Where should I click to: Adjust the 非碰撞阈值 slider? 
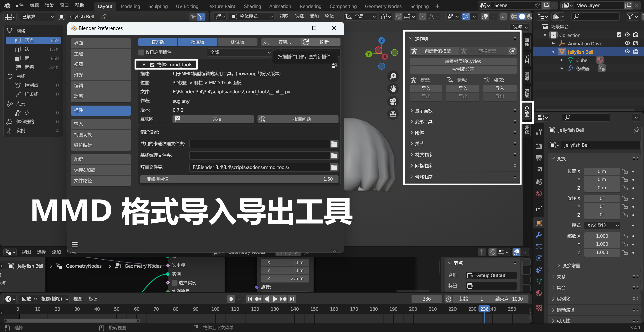coord(239,179)
